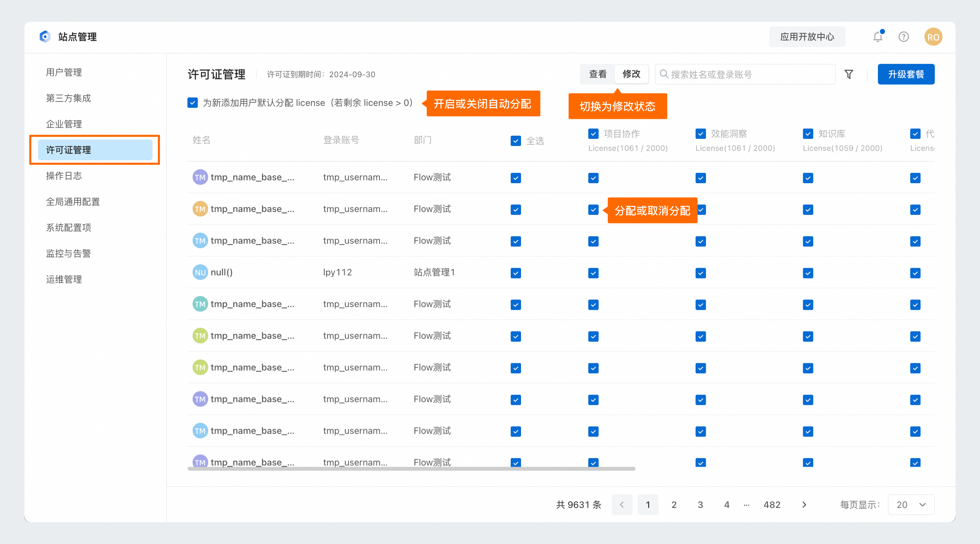980x544 pixels.
Task: Focus the search name or account field
Action: point(745,74)
